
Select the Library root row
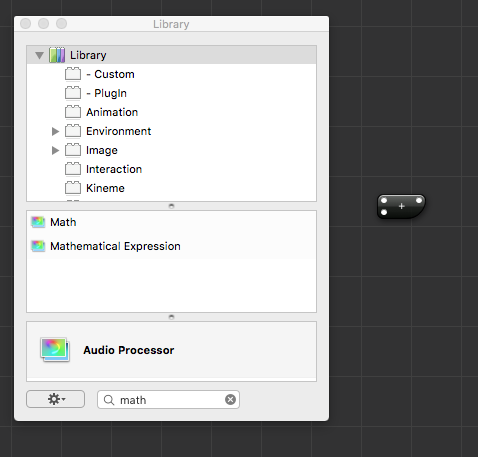tap(171, 55)
